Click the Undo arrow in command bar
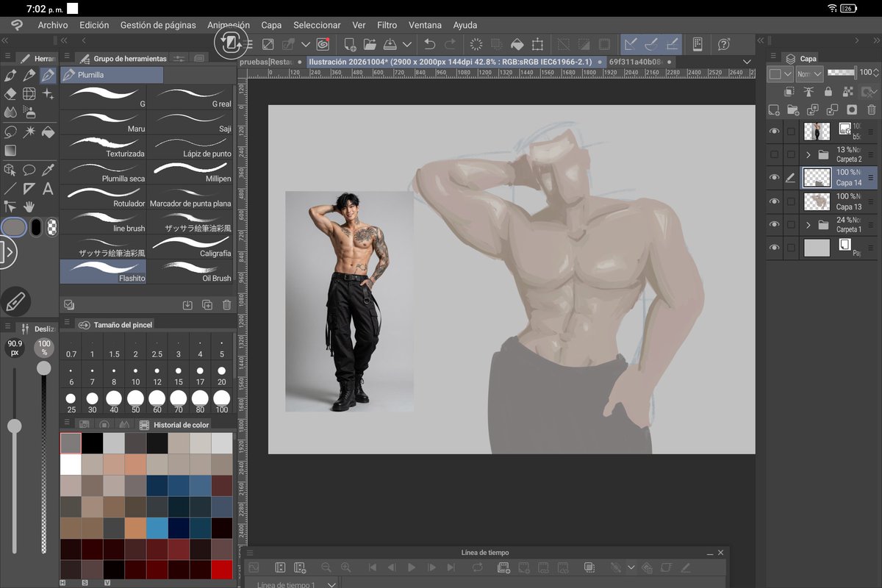The width and height of the screenshot is (882, 588). click(431, 44)
